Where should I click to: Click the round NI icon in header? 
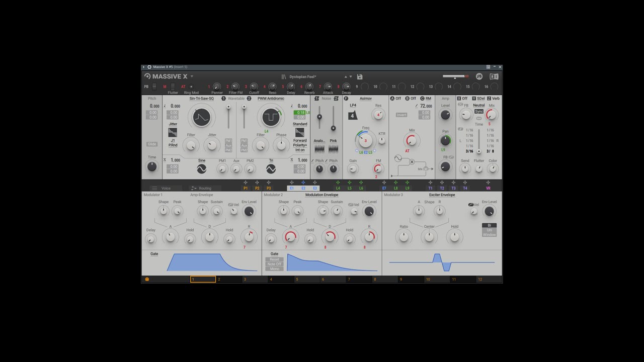tap(479, 76)
